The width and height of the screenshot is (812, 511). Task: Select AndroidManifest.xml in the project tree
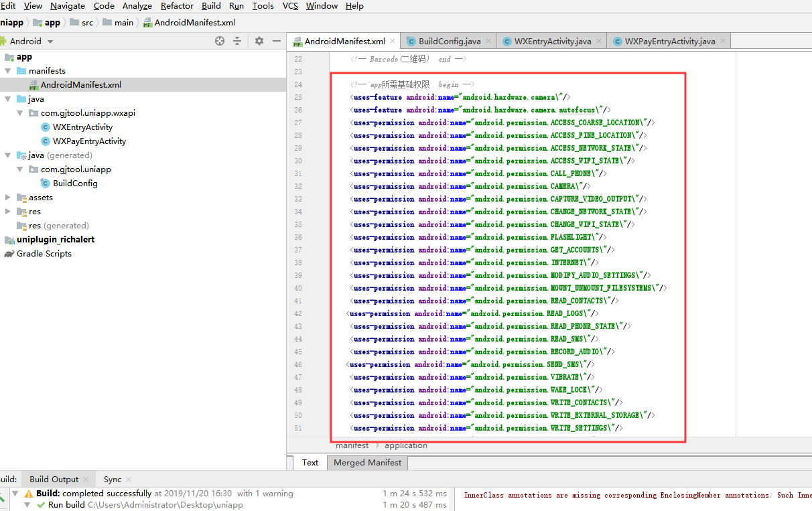click(143, 85)
